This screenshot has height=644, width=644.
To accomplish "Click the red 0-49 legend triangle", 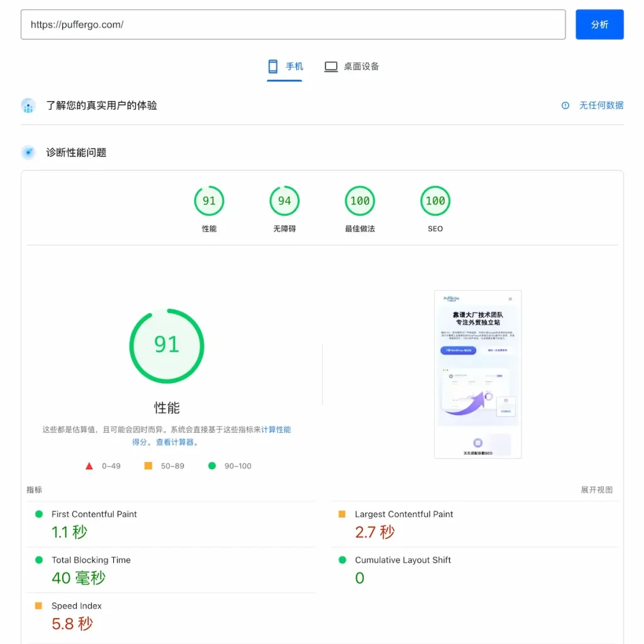I will point(89,465).
